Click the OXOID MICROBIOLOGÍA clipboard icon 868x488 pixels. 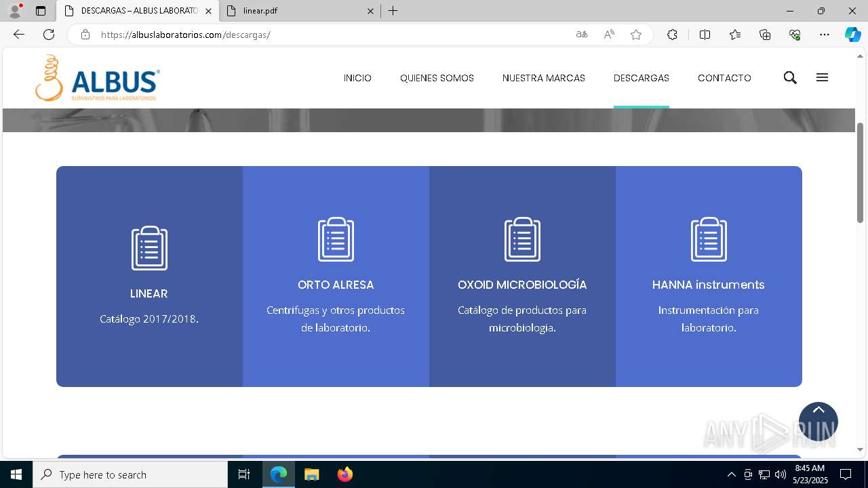click(522, 239)
